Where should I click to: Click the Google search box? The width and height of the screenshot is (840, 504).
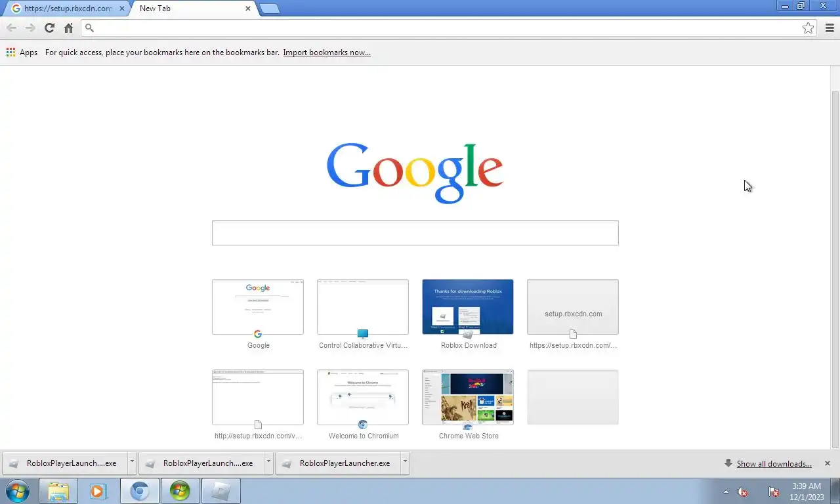415,233
